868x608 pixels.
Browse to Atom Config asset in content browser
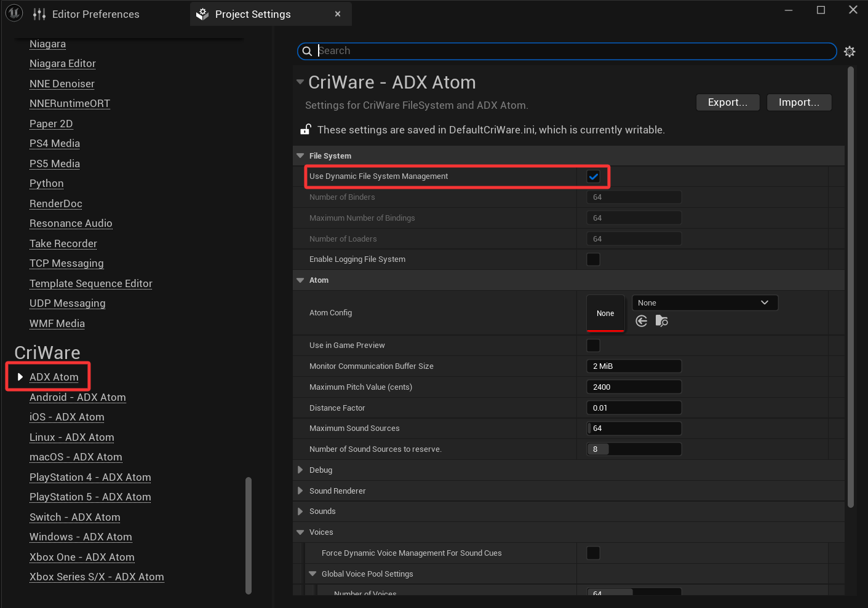coord(662,321)
